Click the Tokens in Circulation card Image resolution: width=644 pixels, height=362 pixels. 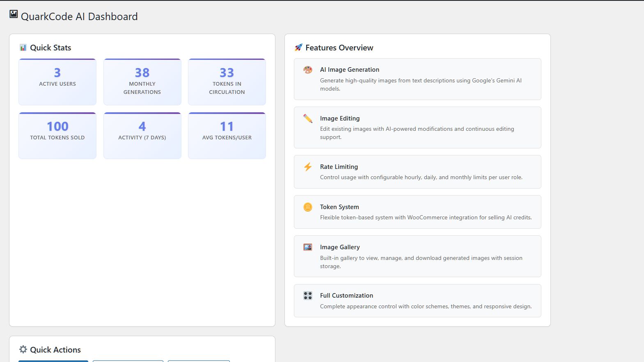click(x=227, y=82)
